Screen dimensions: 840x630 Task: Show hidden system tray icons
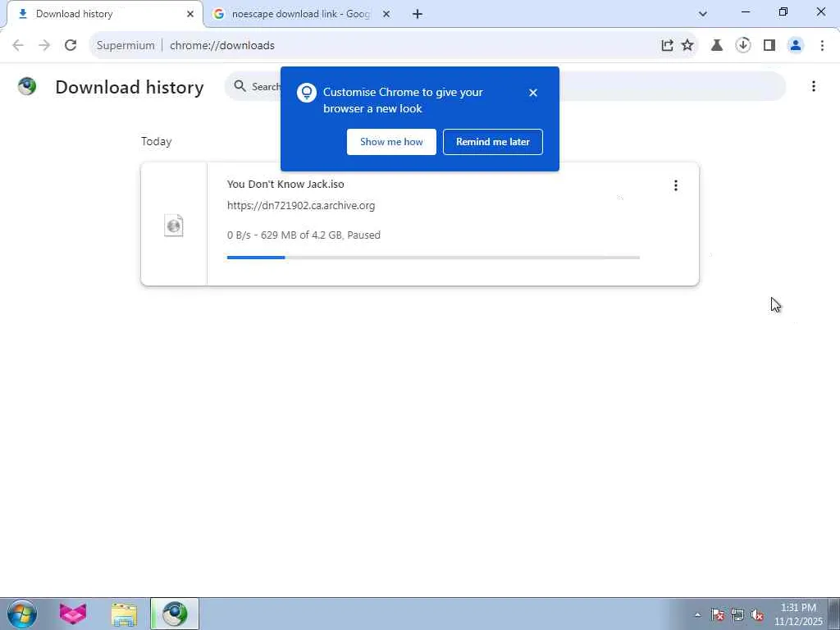[697, 614]
